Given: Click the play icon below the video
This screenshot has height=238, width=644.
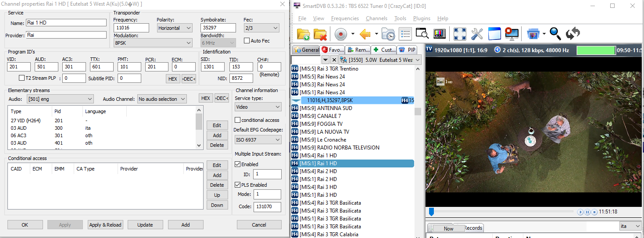Looking at the screenshot, I should 580,212.
